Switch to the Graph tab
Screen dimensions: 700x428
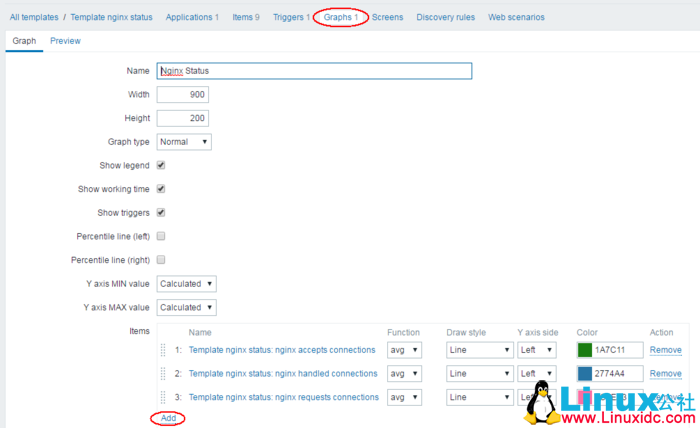point(24,41)
